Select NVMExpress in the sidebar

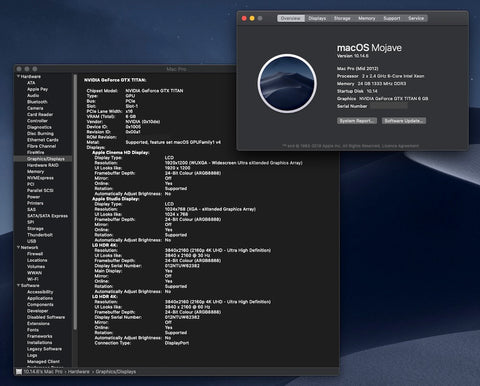(x=40, y=178)
